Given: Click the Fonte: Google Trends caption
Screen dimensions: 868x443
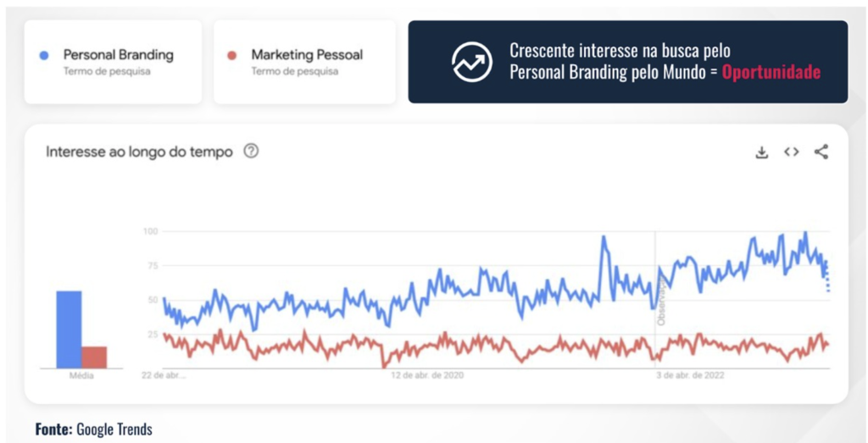Looking at the screenshot, I should [93, 429].
